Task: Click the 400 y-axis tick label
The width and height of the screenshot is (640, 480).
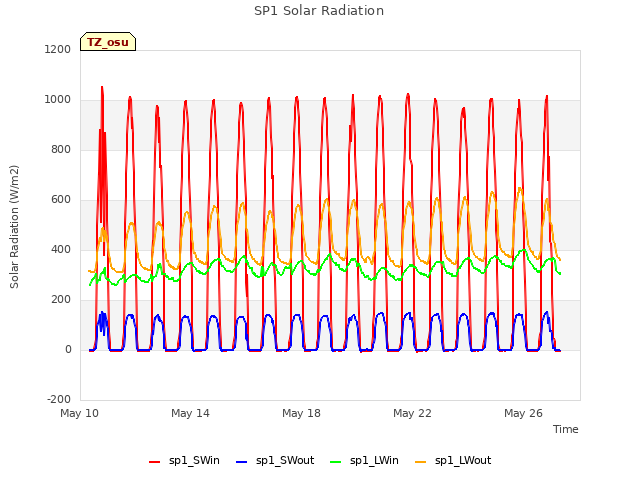Action: (x=61, y=249)
